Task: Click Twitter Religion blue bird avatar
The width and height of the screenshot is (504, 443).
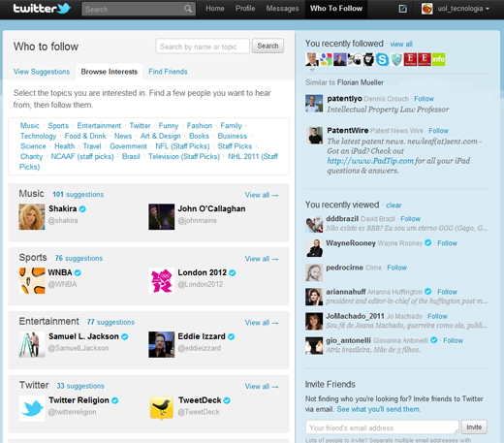Action: (x=32, y=408)
